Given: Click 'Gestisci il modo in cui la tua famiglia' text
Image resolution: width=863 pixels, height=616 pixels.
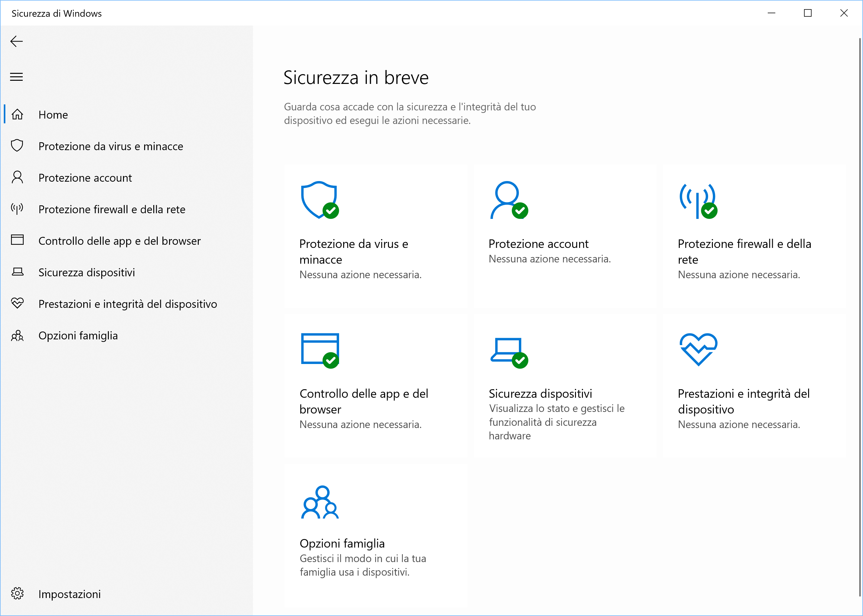Looking at the screenshot, I should tap(363, 565).
